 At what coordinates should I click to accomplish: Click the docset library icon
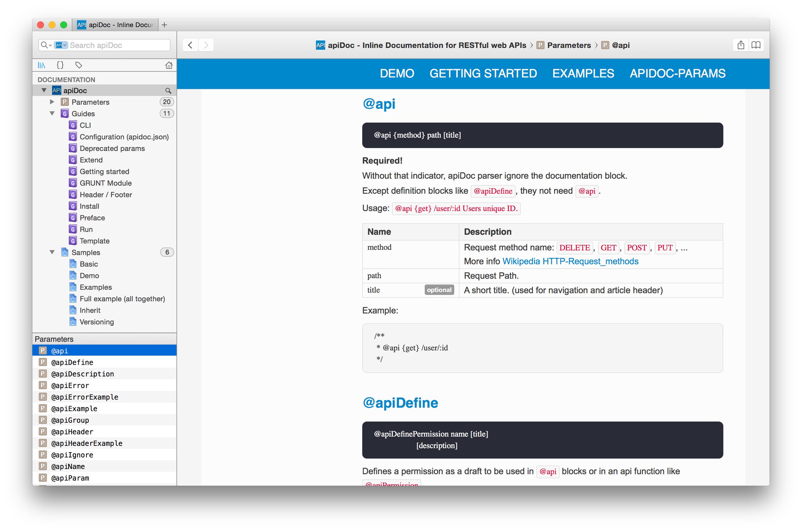pyautogui.click(x=41, y=65)
